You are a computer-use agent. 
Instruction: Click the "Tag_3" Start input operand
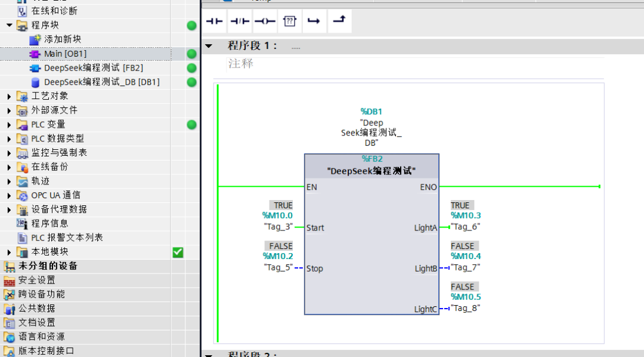[278, 227]
